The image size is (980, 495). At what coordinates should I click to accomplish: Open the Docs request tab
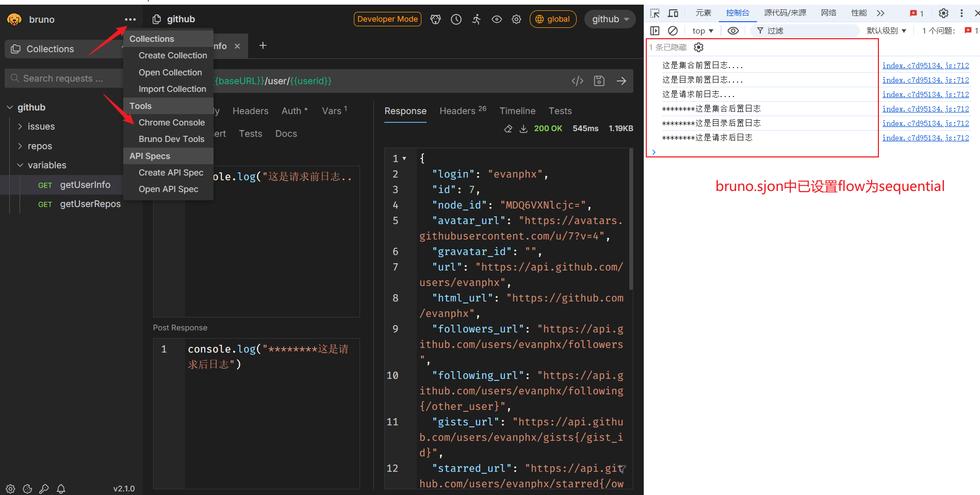(x=286, y=134)
